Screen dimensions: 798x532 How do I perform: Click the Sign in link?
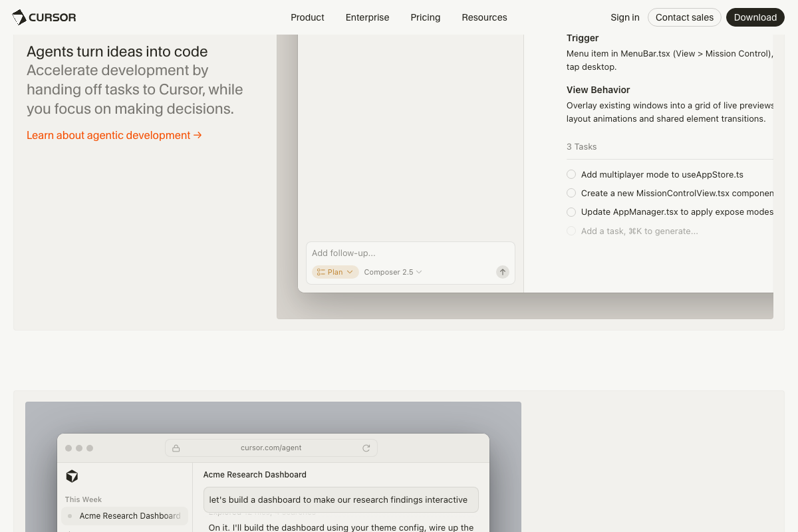(x=625, y=17)
